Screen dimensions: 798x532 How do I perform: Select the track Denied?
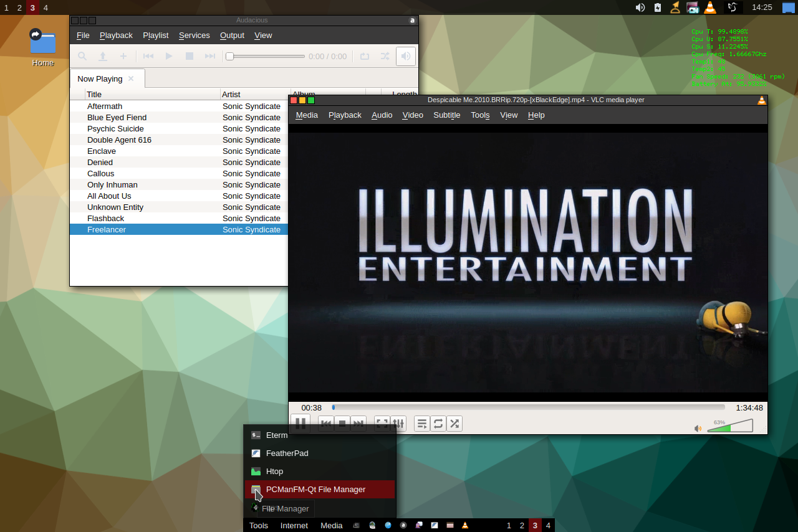tap(179, 163)
